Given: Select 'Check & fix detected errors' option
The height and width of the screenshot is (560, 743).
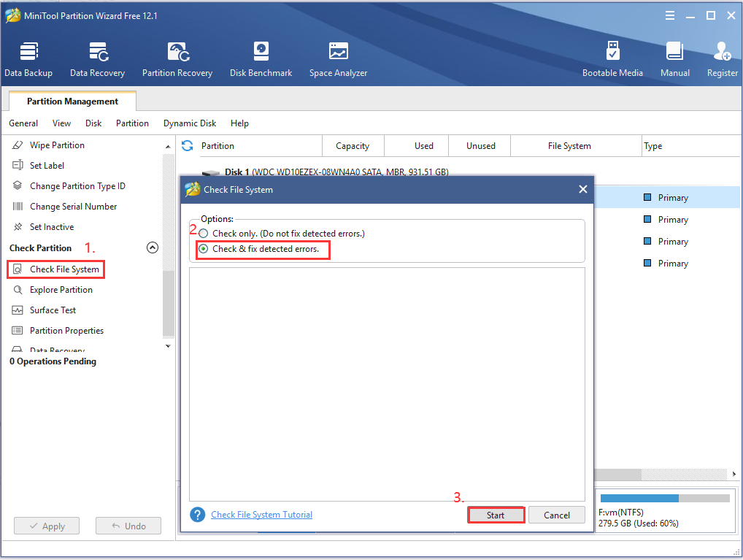Looking at the screenshot, I should tap(204, 248).
